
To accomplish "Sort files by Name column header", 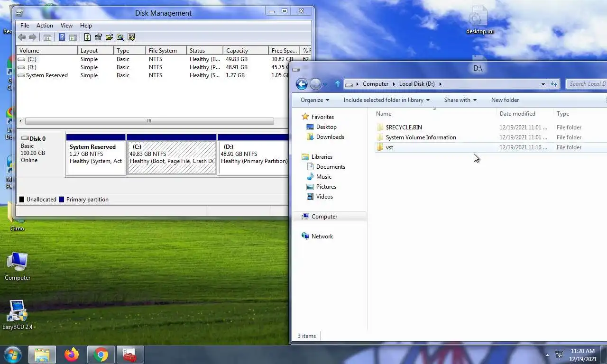I will pos(435,114).
